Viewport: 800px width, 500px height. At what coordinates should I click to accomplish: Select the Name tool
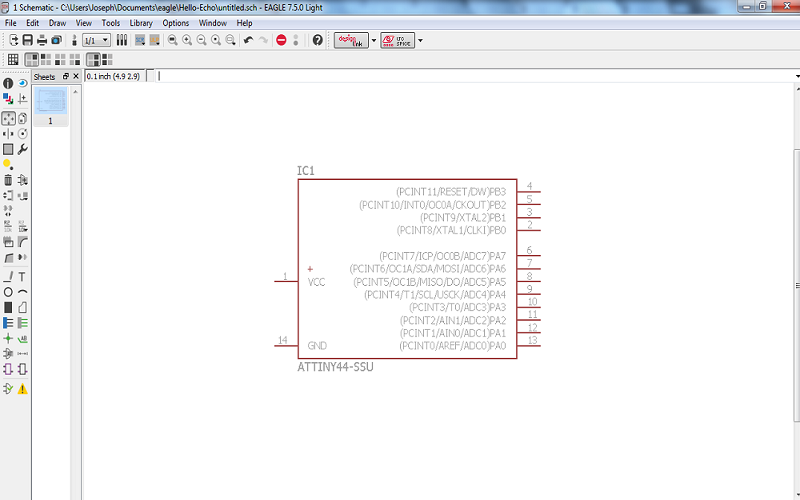(8, 226)
